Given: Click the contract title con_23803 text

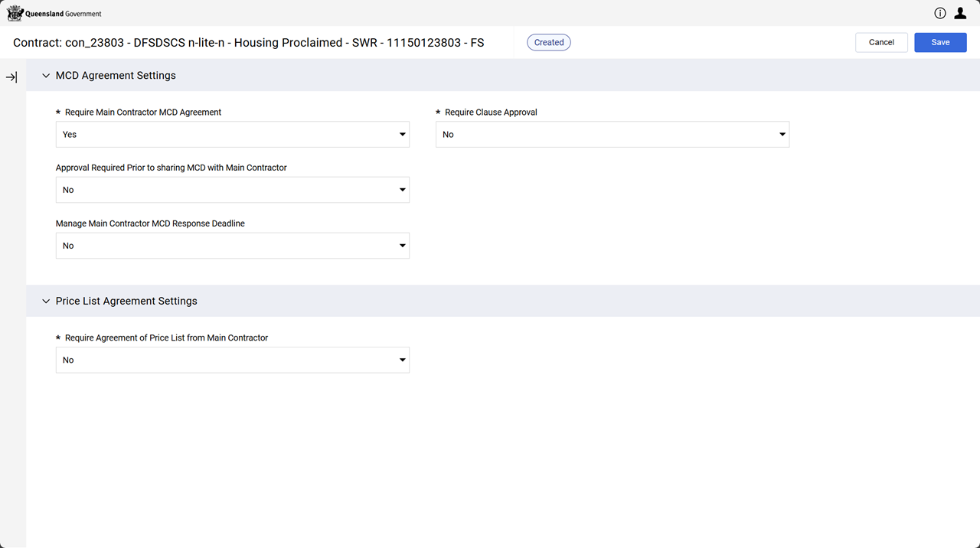Looking at the screenshot, I should tap(248, 43).
